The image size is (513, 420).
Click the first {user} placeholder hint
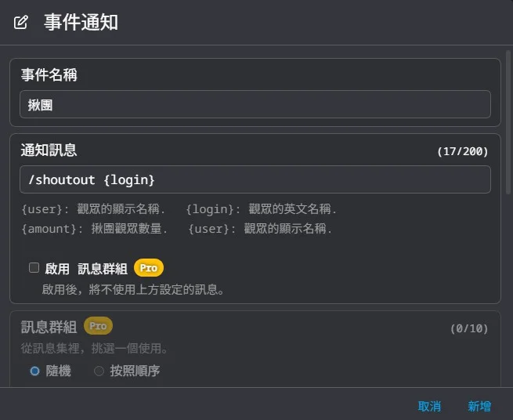(x=93, y=209)
